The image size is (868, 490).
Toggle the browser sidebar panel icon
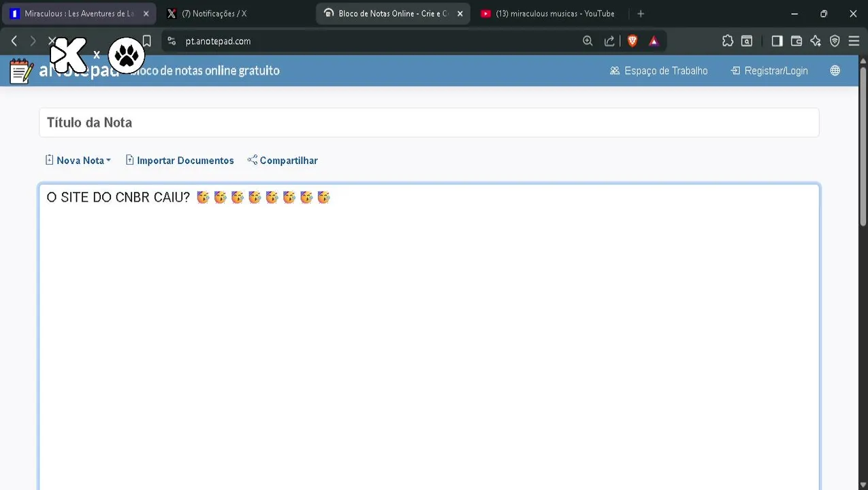(x=777, y=42)
